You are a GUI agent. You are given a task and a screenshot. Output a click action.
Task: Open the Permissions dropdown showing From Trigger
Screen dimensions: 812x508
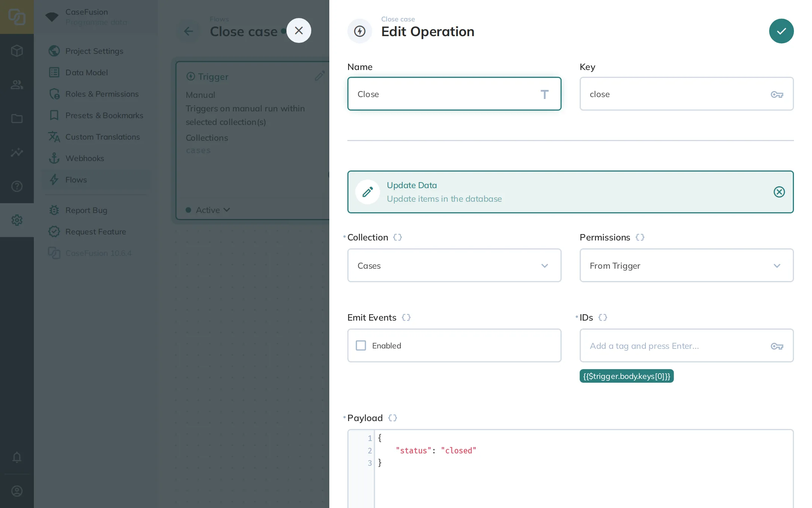click(686, 265)
